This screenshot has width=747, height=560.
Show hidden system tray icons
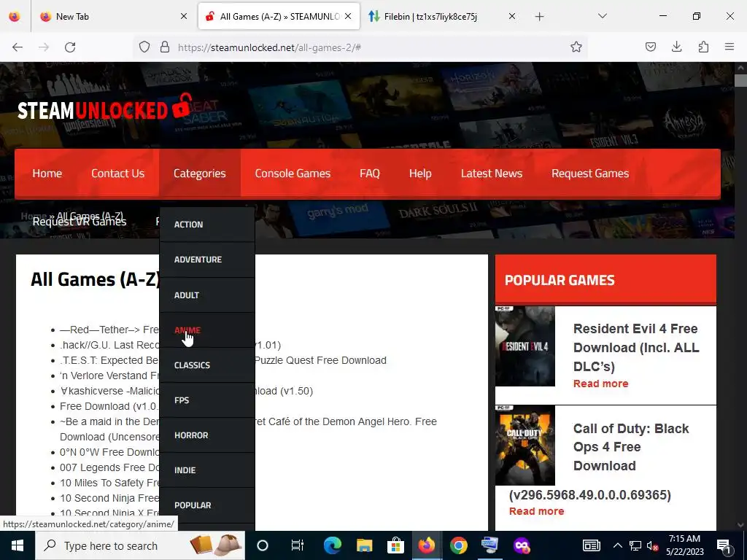tap(617, 545)
